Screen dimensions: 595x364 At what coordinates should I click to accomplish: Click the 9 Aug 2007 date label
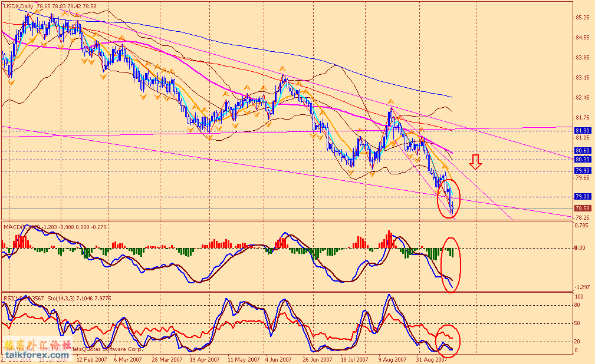coord(393,360)
